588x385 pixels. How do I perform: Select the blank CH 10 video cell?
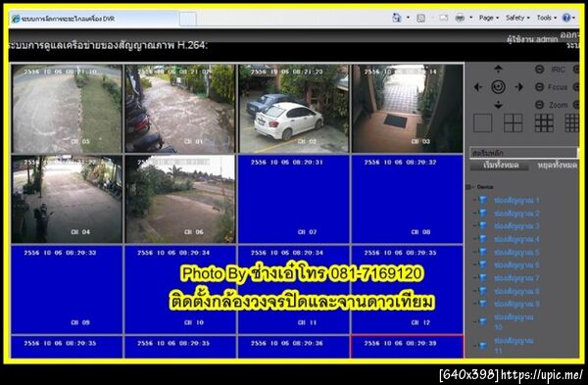point(180,290)
